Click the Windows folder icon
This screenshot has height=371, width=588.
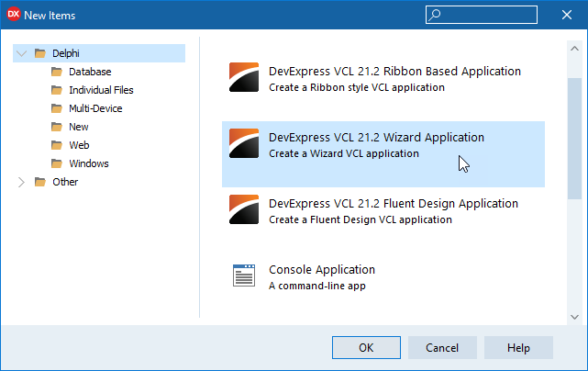(57, 163)
